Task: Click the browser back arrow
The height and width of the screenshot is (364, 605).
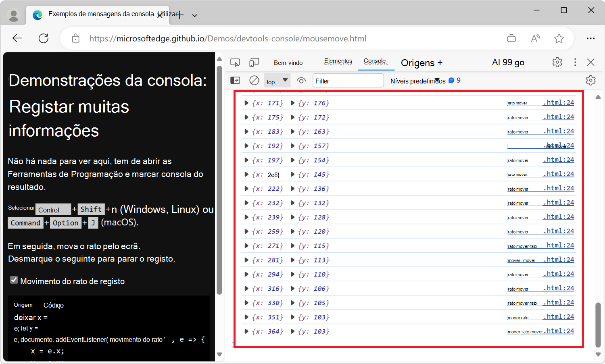Action: (17, 38)
